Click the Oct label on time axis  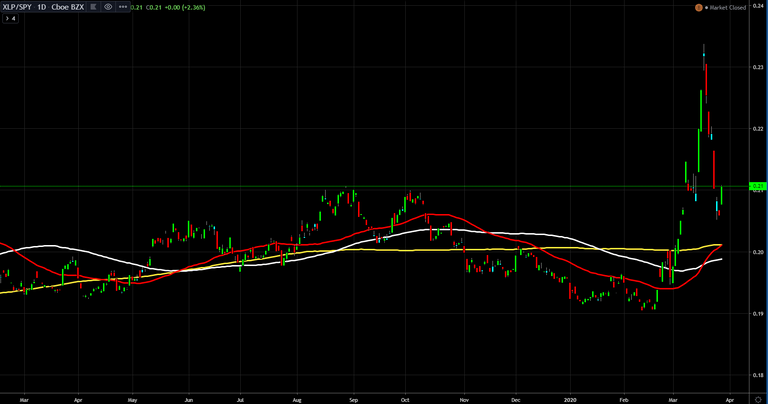[x=405, y=400]
